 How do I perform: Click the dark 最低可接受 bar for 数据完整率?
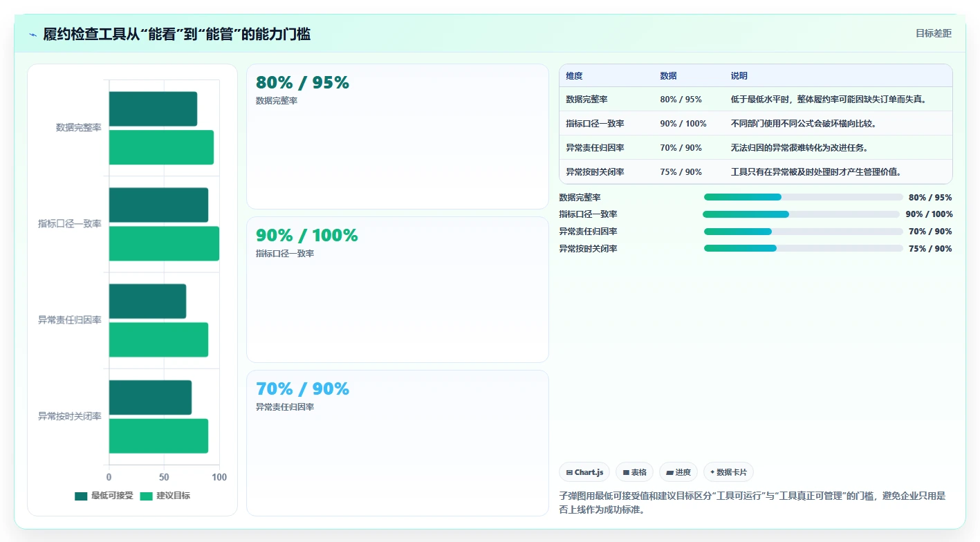(x=153, y=109)
